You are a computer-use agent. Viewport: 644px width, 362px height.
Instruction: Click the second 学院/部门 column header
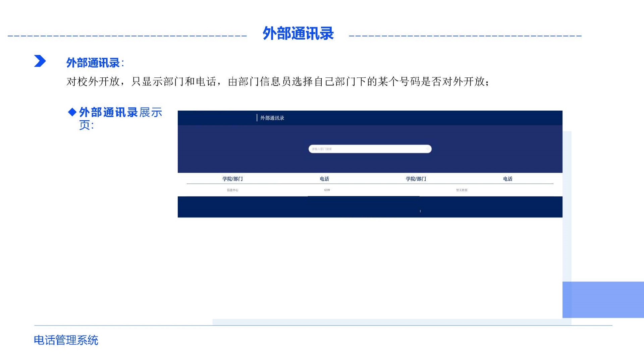point(416,179)
